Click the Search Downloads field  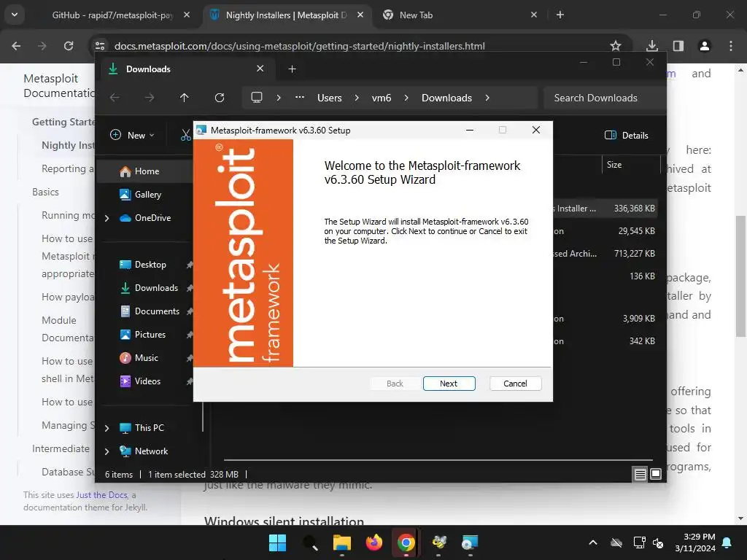tap(604, 98)
